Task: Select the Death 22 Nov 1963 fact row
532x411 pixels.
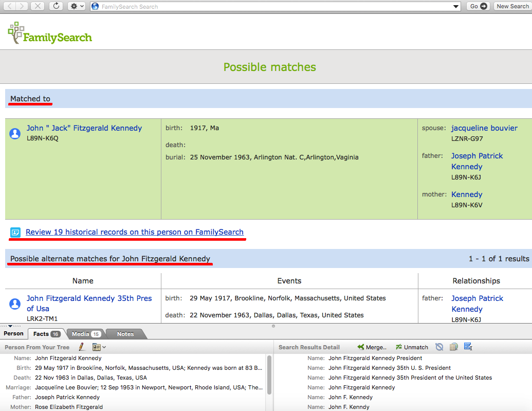Action: [x=134, y=378]
